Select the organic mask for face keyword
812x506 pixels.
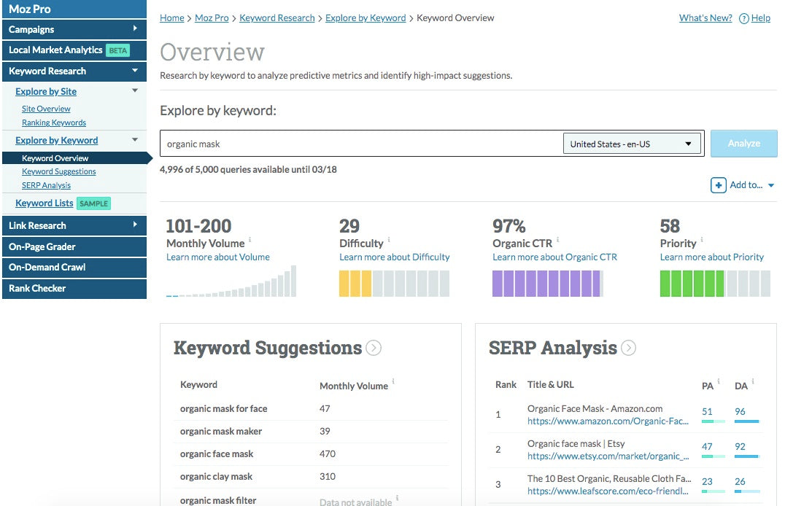[x=224, y=409]
